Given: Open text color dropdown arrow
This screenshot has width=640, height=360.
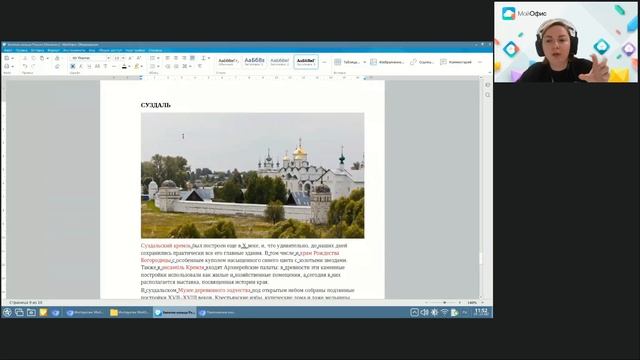Looking at the screenshot, I should [129, 66].
